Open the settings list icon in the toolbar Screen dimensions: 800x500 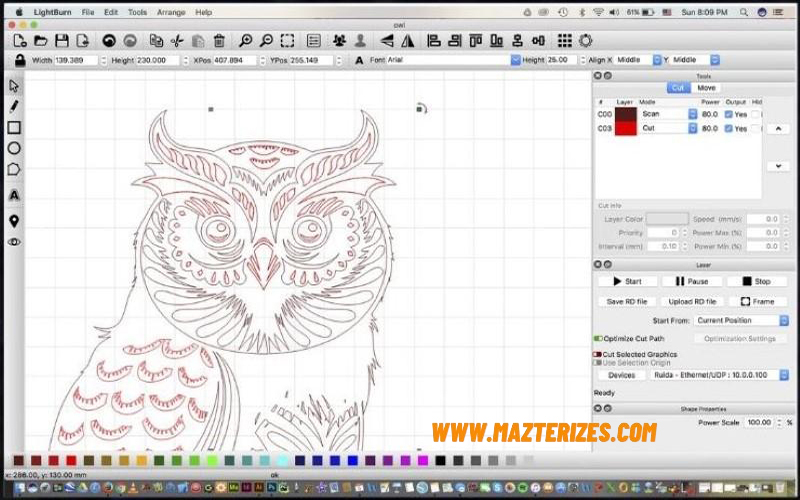(x=314, y=41)
